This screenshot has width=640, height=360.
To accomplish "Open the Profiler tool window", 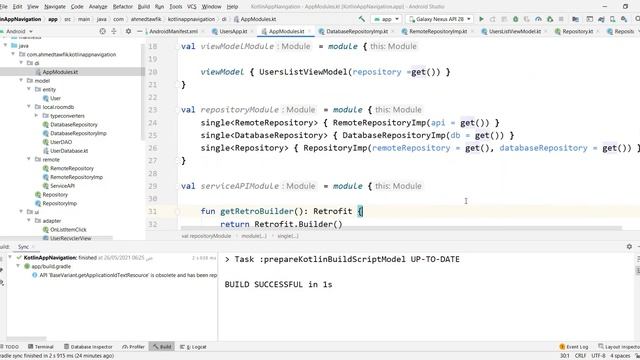I will point(133,347).
